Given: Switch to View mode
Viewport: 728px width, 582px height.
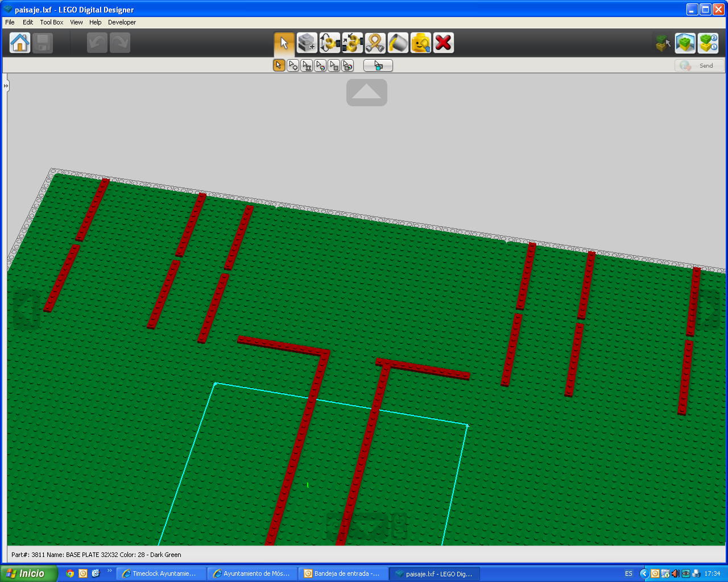Looking at the screenshot, I should [x=685, y=43].
